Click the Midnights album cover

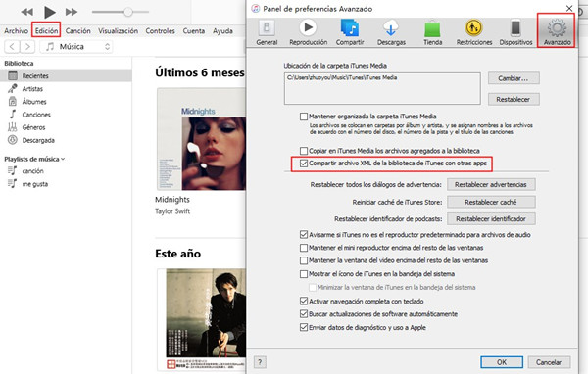tap(201, 139)
